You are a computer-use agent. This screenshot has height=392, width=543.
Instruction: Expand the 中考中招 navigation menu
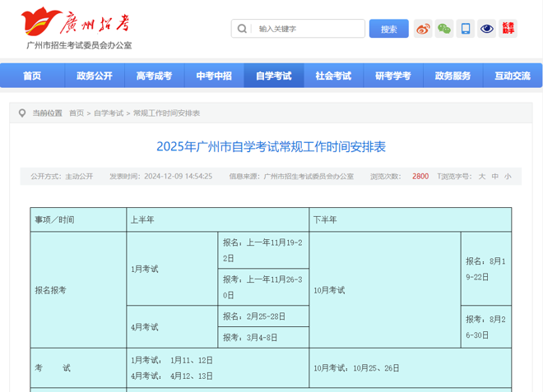pos(214,76)
